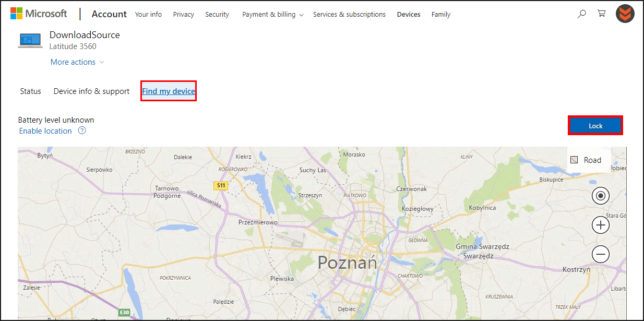644x321 pixels.
Task: Click the Plewiska map label
Action: coord(282,279)
